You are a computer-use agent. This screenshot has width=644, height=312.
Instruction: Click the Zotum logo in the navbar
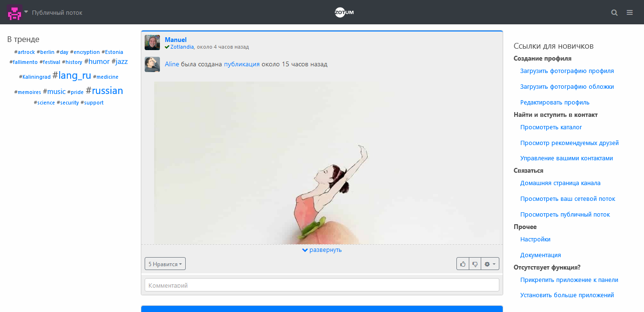coord(344,12)
